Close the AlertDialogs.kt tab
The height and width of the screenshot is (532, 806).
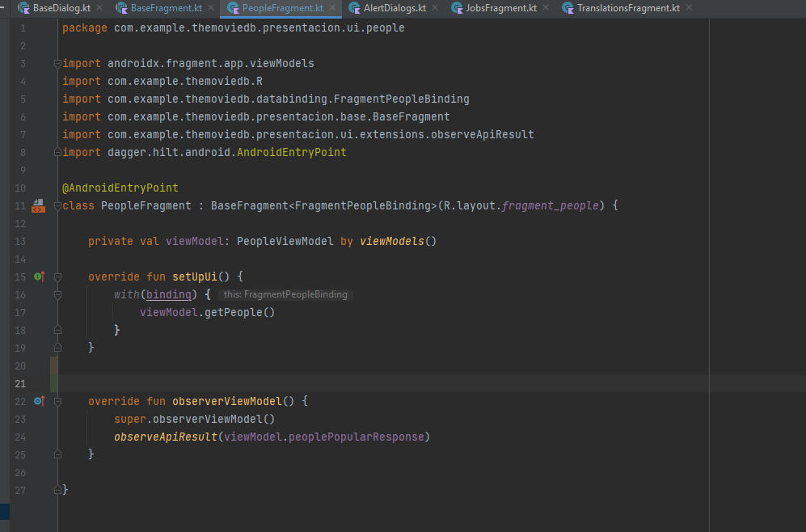[433, 8]
